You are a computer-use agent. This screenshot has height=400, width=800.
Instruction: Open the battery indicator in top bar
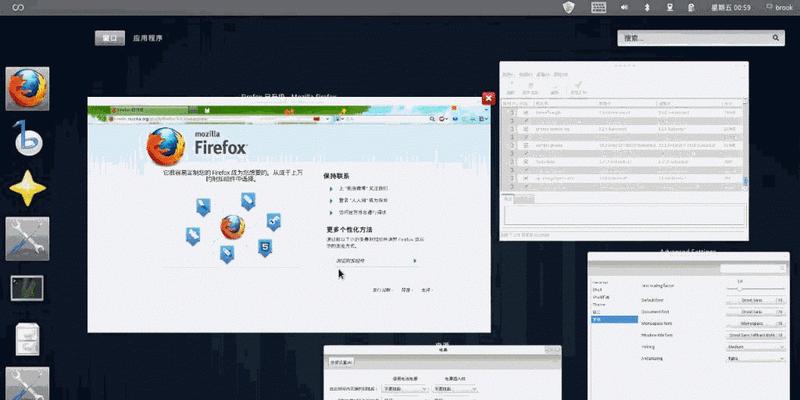[690, 7]
